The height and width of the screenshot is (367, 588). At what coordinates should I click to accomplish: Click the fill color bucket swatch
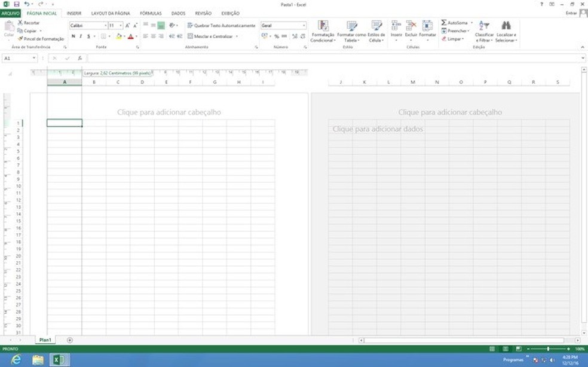coord(118,36)
